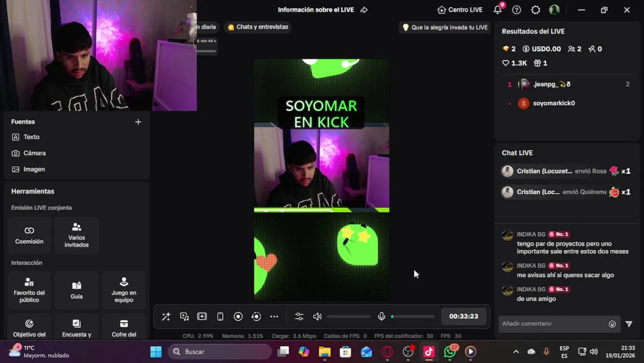Mute the speaker output

(317, 317)
